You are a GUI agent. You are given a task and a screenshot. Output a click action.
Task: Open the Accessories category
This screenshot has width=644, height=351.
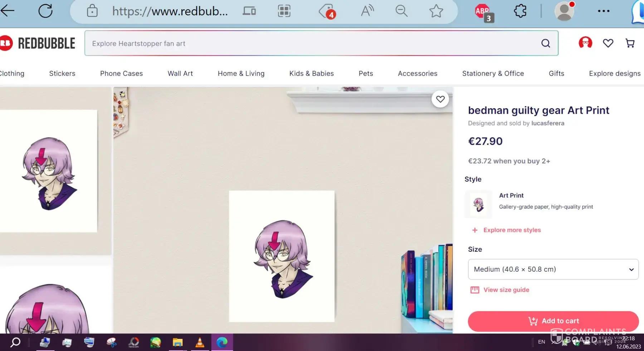coord(418,73)
